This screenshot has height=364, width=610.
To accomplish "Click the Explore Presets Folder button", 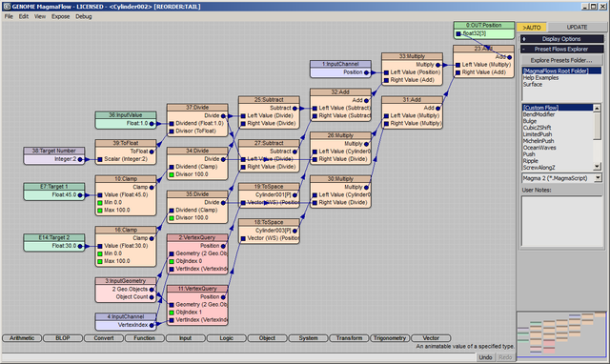I will coord(561,60).
